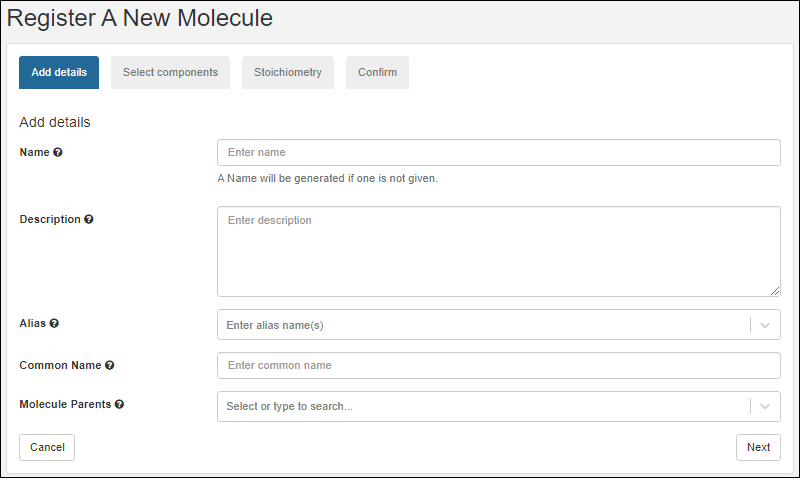Switch to the Select components tab
This screenshot has height=478, width=800.
pyautogui.click(x=170, y=72)
